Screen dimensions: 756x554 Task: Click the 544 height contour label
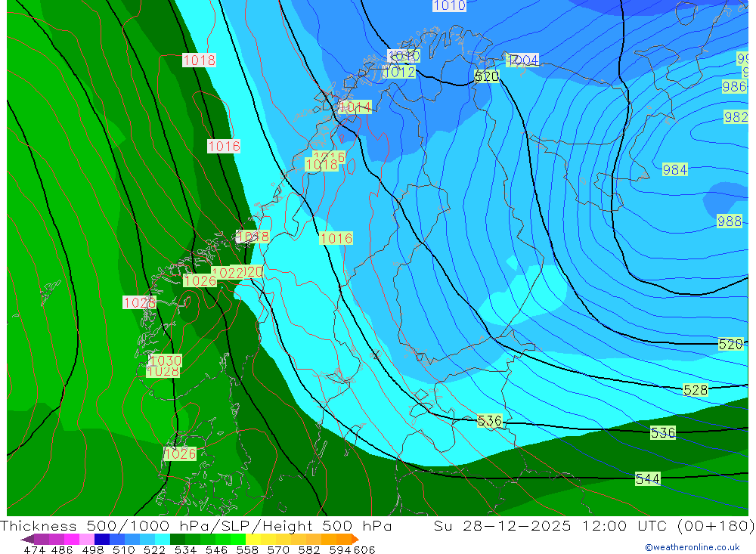point(648,478)
